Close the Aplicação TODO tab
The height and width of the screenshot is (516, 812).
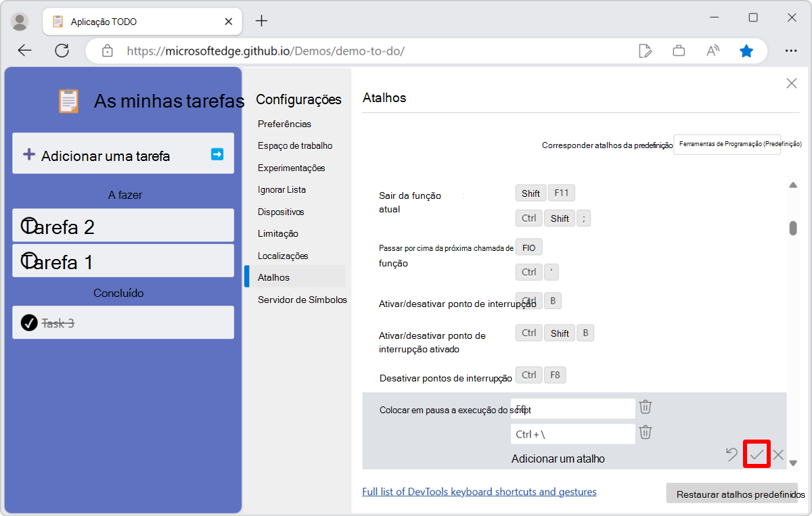point(229,22)
